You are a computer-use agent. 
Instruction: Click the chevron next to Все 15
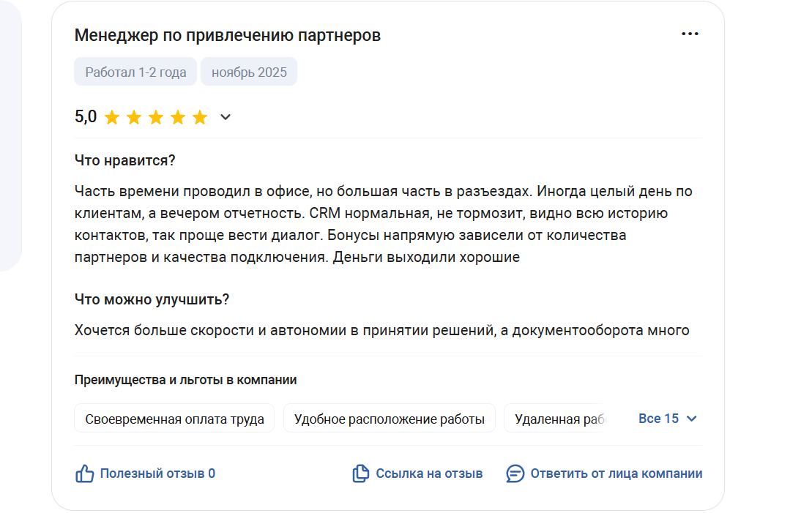pyautogui.click(x=692, y=419)
